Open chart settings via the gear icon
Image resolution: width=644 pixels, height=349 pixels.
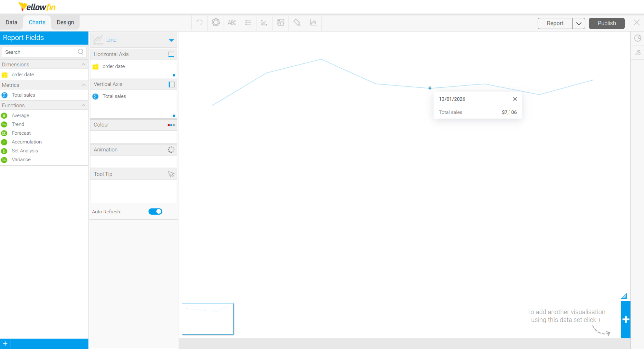pyautogui.click(x=216, y=23)
